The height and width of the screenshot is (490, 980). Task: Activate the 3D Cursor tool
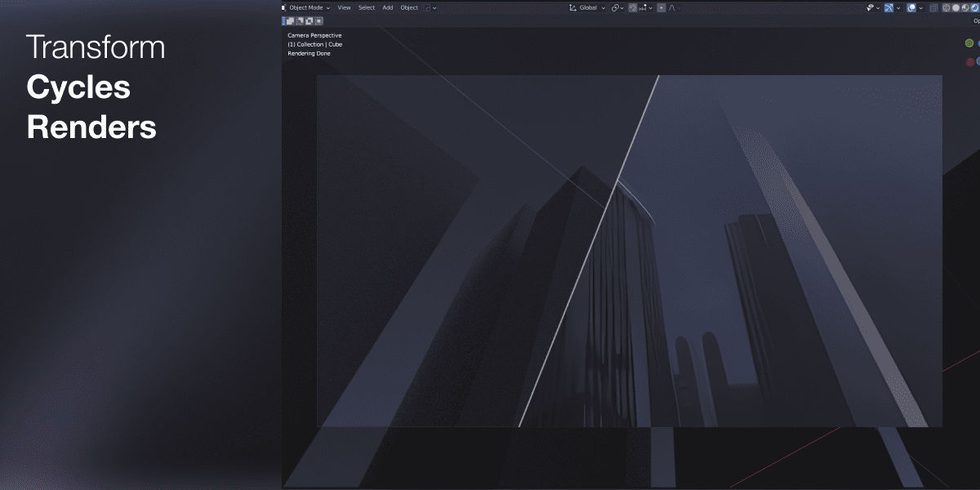pos(298,20)
